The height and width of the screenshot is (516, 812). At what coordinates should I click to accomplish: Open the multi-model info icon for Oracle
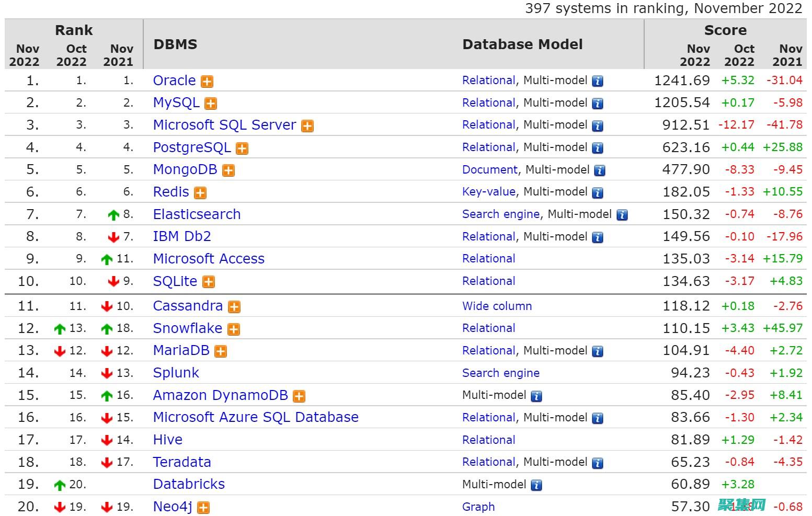click(x=597, y=81)
